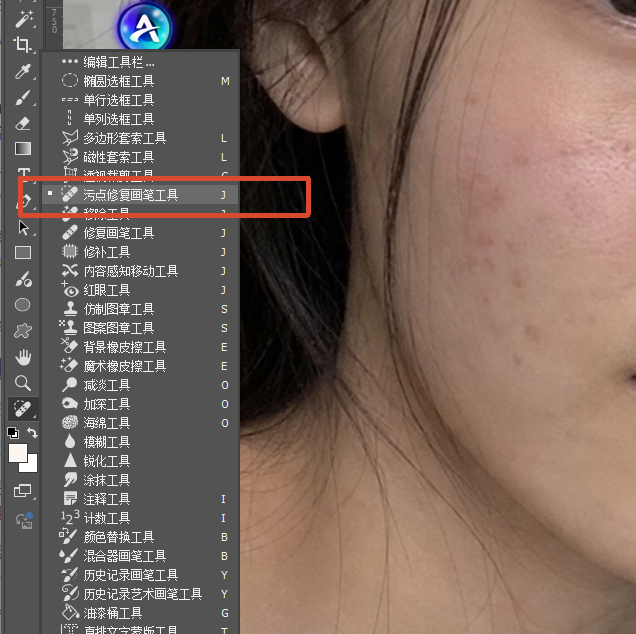Choose 历史记录画笔工具 entry
Viewport: 636px width, 634px height.
[x=141, y=575]
